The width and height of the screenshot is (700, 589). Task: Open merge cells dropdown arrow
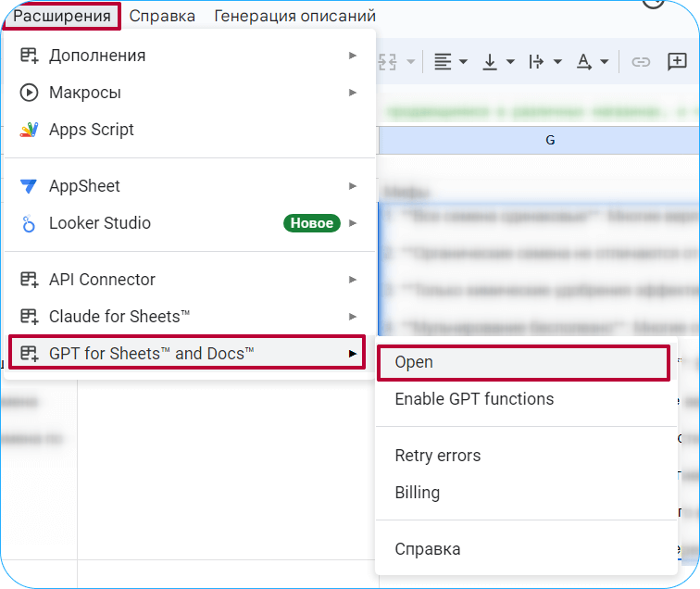tap(411, 62)
